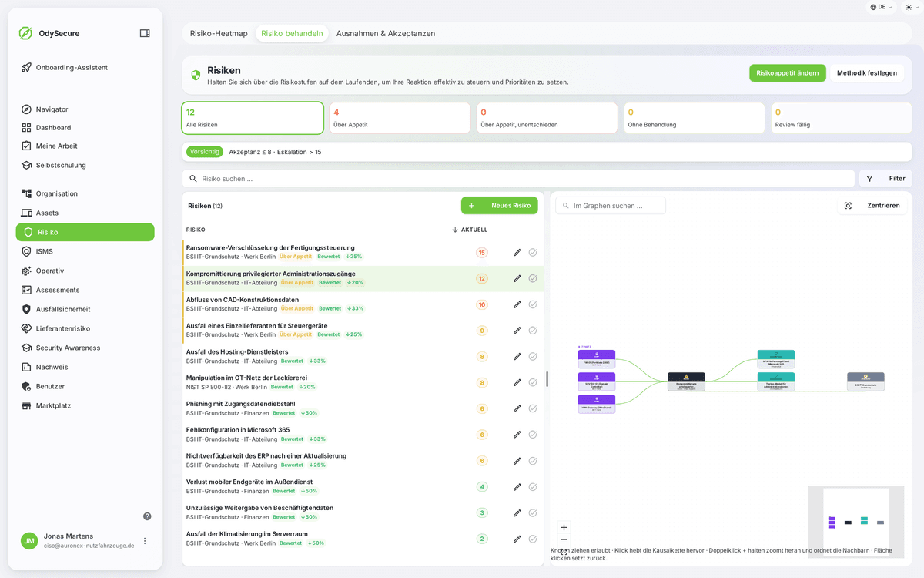Zoom in on the graph with plus

(564, 527)
